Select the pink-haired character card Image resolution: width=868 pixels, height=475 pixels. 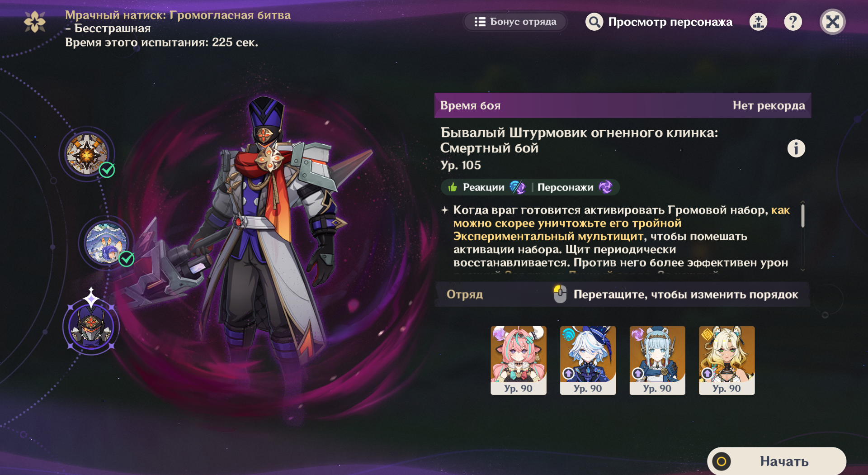(519, 361)
